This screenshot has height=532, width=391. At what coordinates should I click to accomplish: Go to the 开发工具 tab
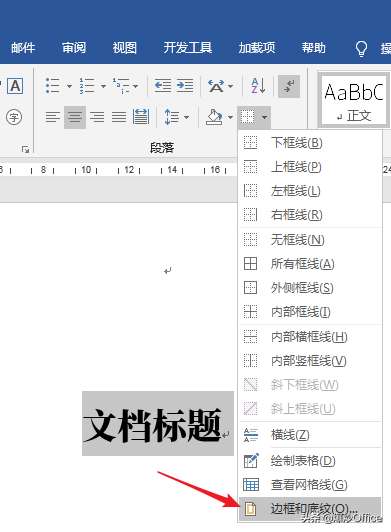pos(188,48)
